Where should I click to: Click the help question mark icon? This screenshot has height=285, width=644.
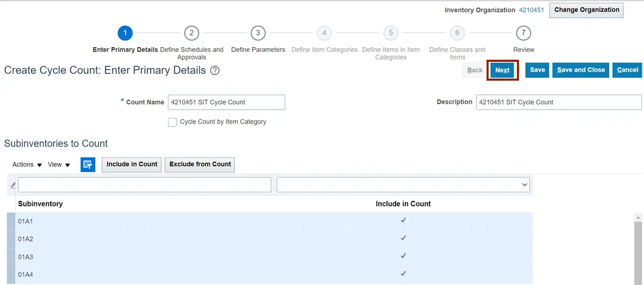pyautogui.click(x=214, y=71)
